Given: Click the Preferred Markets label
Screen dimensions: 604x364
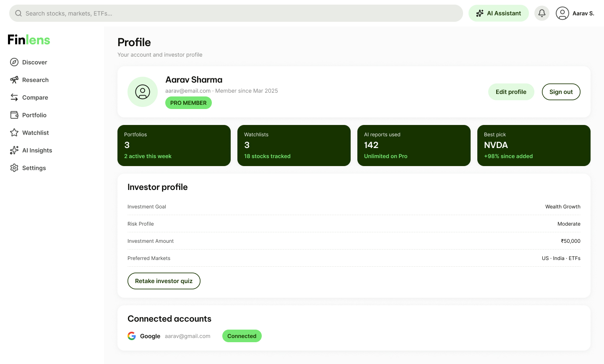Looking at the screenshot, I should (x=149, y=258).
